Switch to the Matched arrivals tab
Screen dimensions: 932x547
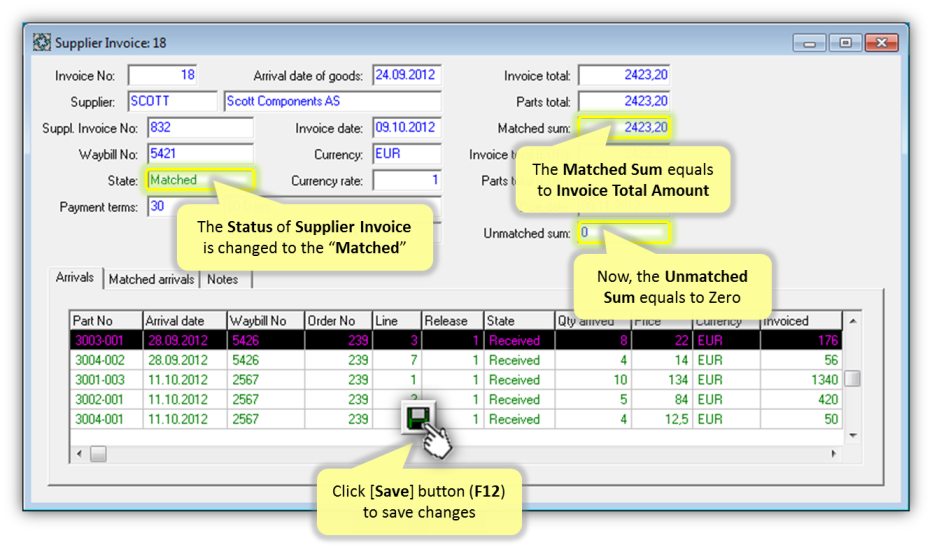[151, 280]
